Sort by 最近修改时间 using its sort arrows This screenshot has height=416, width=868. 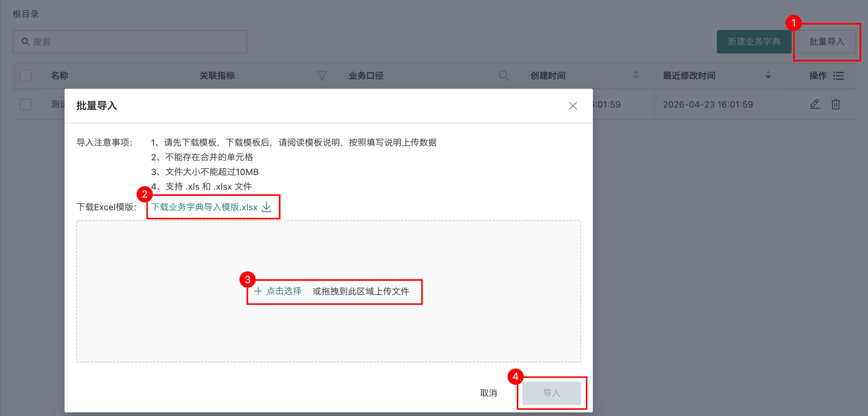click(x=768, y=75)
